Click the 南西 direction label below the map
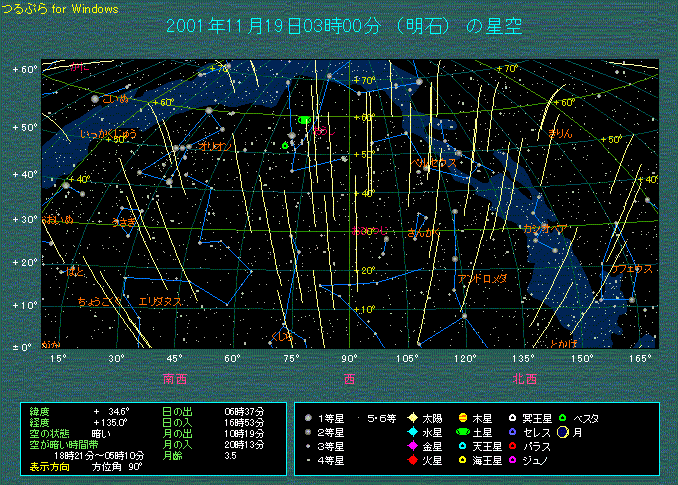The width and height of the screenshot is (678, 485). [175, 379]
